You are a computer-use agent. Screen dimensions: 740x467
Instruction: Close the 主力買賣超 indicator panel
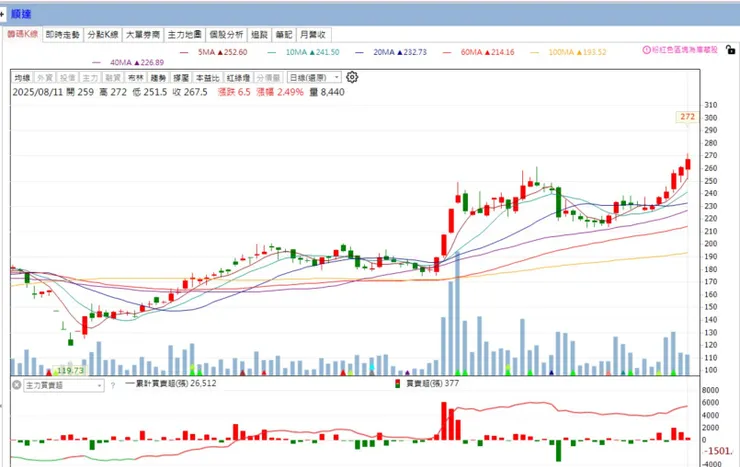pyautogui.click(x=17, y=385)
